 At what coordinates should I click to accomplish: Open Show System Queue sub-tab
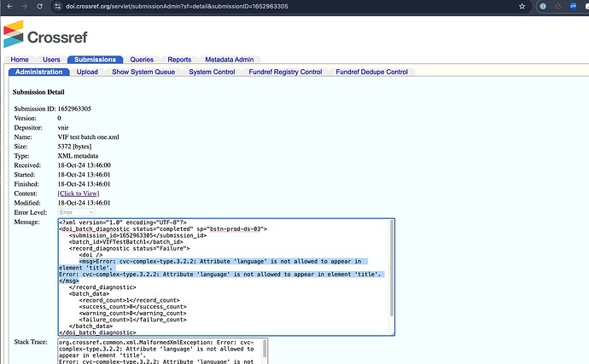tap(143, 72)
